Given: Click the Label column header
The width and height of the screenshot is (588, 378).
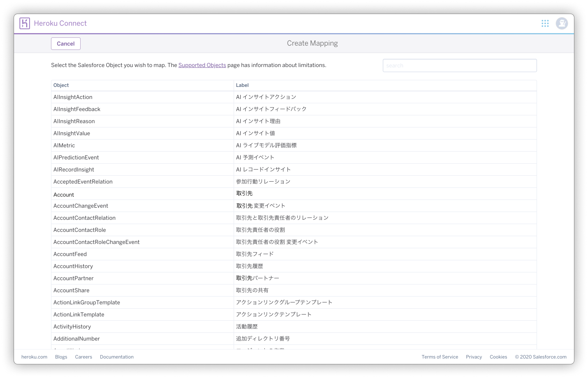Looking at the screenshot, I should click(241, 85).
